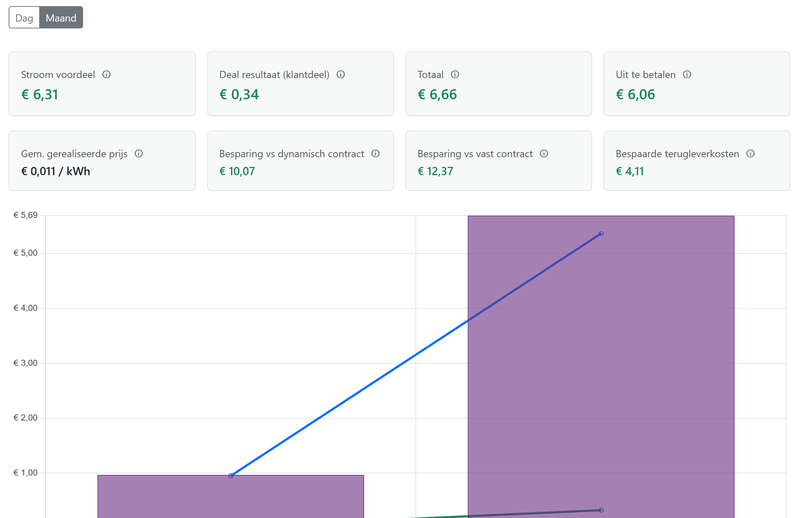The height and width of the screenshot is (518, 800).
Task: Click info icon beside Bespaarde terugleverkosten
Action: pos(750,154)
